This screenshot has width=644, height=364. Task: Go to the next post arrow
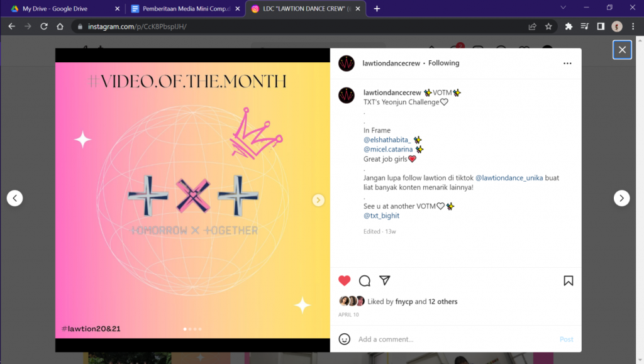pyautogui.click(x=621, y=198)
